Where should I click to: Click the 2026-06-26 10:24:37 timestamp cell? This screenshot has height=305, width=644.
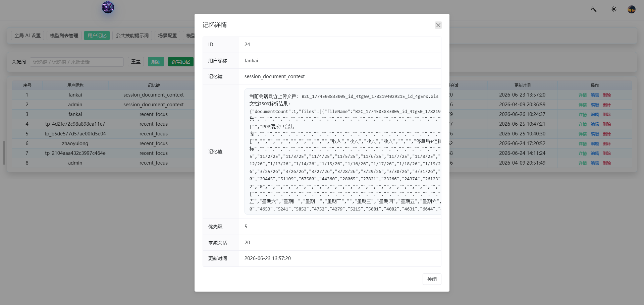click(x=522, y=114)
